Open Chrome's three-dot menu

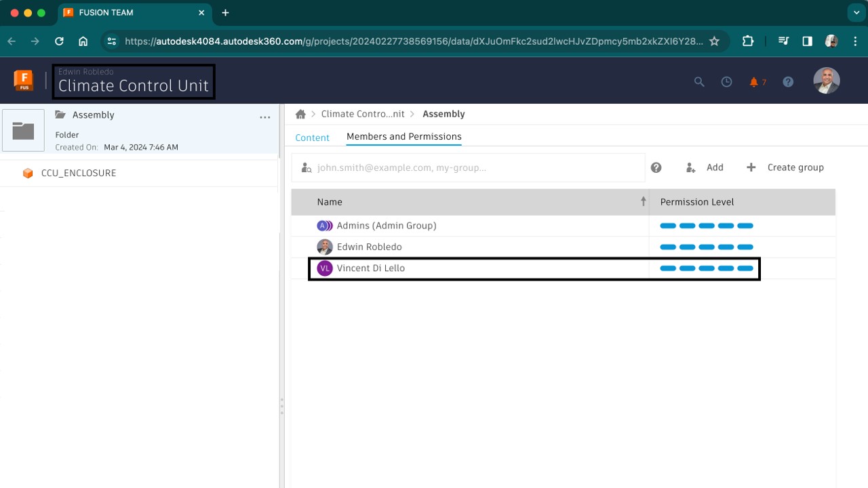[855, 41]
